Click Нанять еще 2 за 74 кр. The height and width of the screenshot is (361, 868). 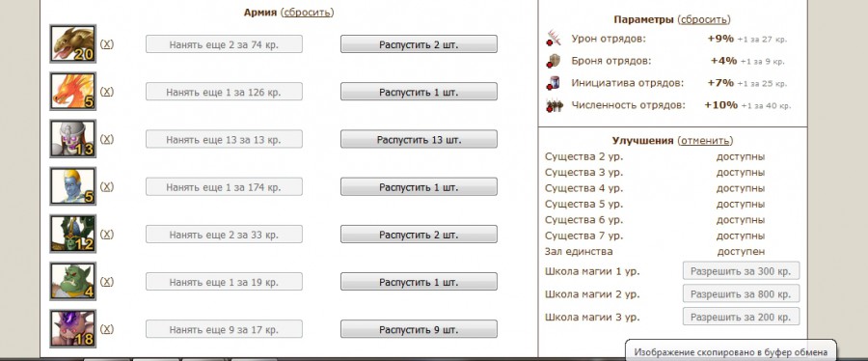coord(224,44)
